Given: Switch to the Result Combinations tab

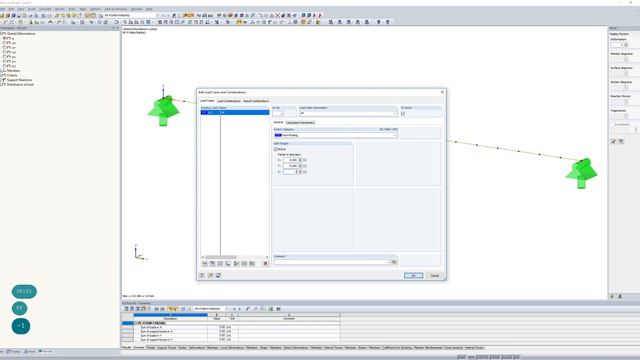Looking at the screenshot, I should tap(256, 101).
